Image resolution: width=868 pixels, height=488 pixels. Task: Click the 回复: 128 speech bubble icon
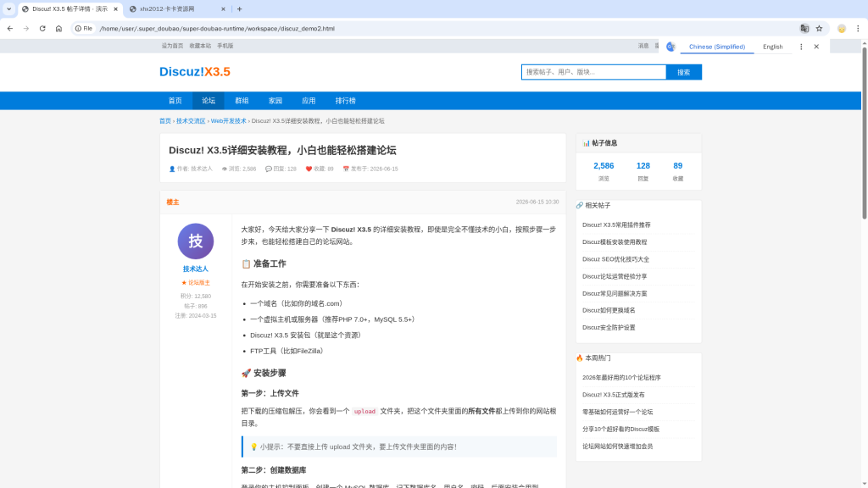(x=269, y=169)
